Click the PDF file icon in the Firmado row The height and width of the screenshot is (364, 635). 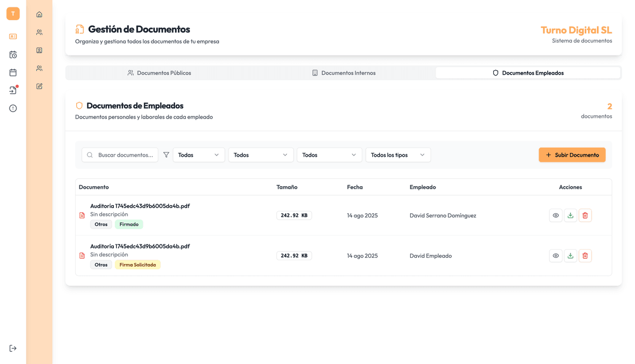tap(82, 215)
